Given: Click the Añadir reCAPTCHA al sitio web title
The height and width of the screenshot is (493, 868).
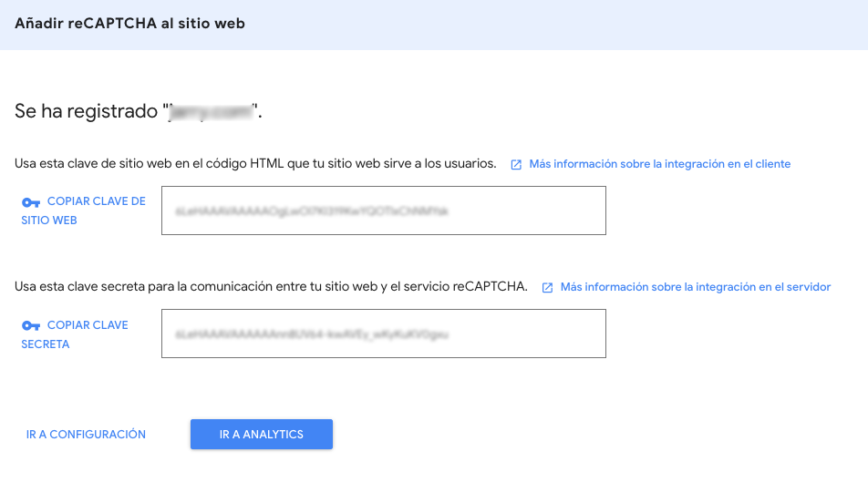Looking at the screenshot, I should click(x=129, y=24).
